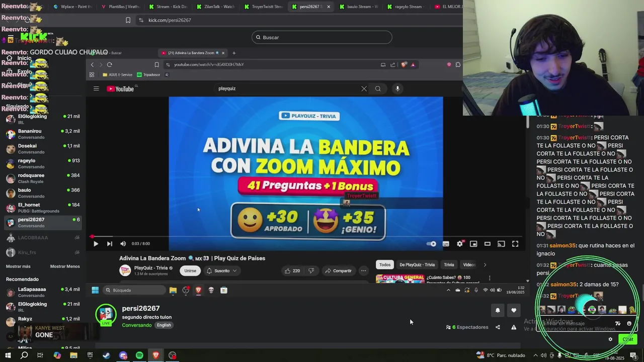Click the English language tag
The image size is (644, 362).
click(x=164, y=325)
